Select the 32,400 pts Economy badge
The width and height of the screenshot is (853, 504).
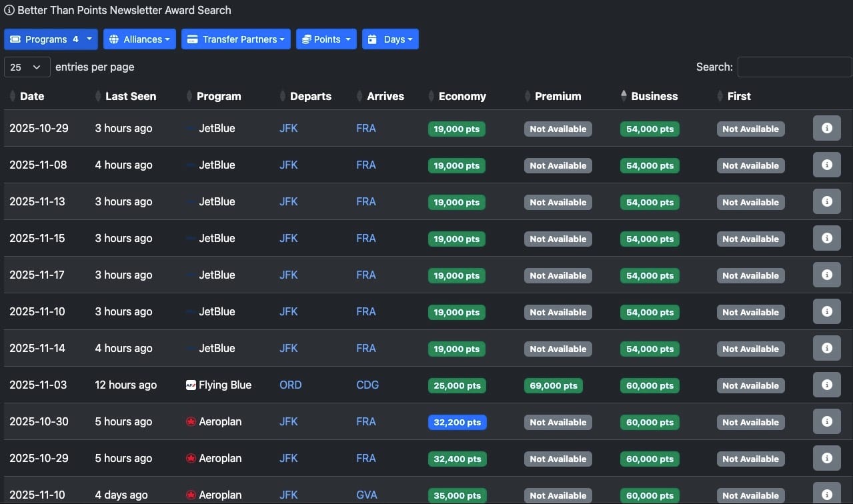tap(458, 459)
